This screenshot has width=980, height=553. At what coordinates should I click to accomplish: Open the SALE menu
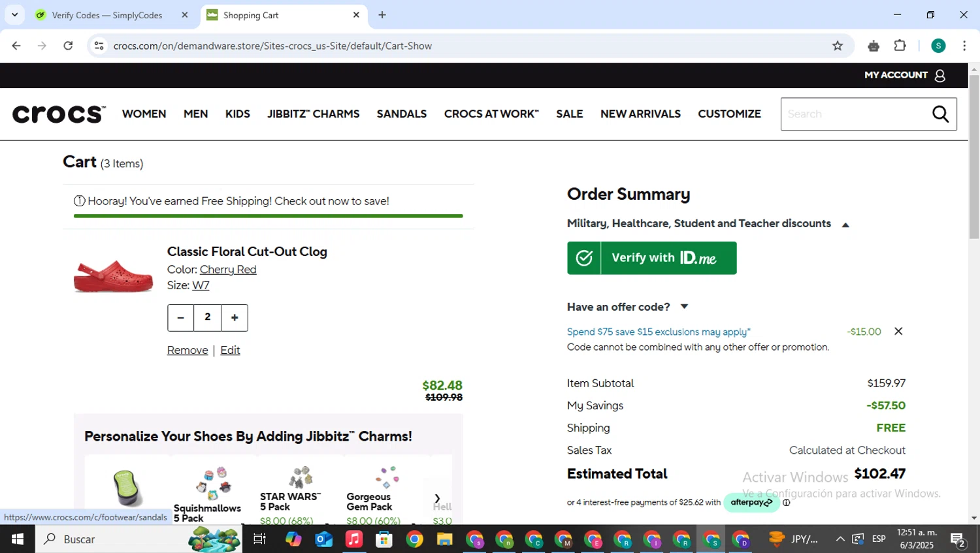(570, 114)
